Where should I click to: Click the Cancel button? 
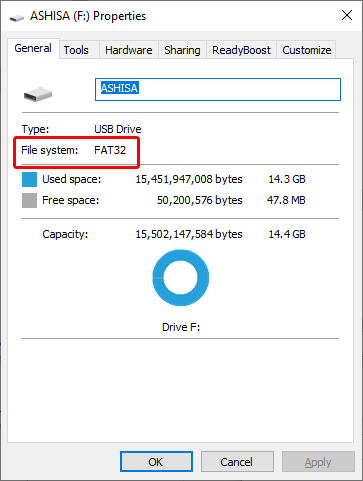click(x=237, y=462)
